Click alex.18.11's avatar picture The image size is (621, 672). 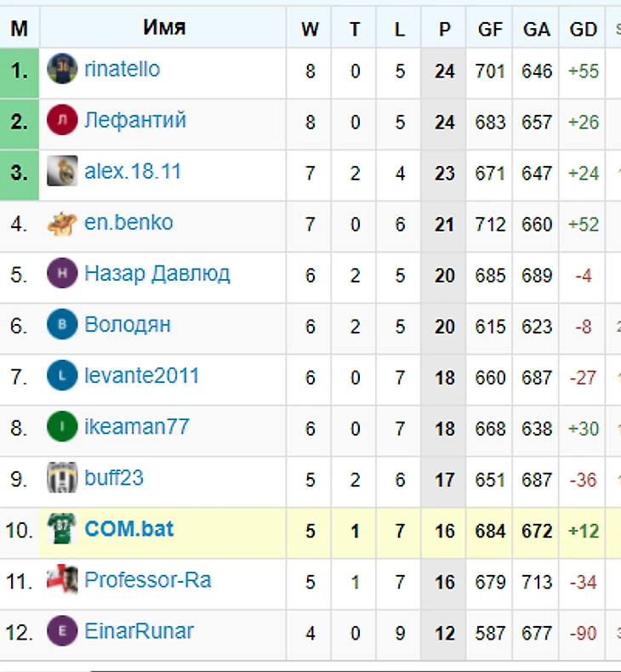click(62, 172)
